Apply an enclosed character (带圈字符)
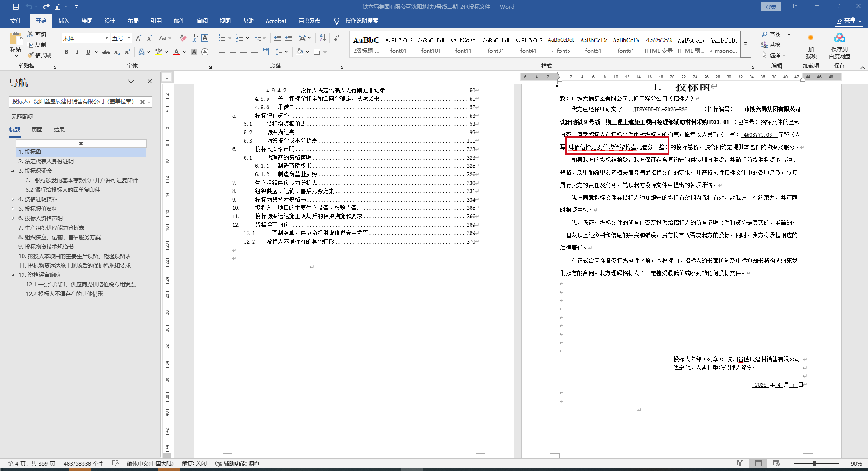 205,52
